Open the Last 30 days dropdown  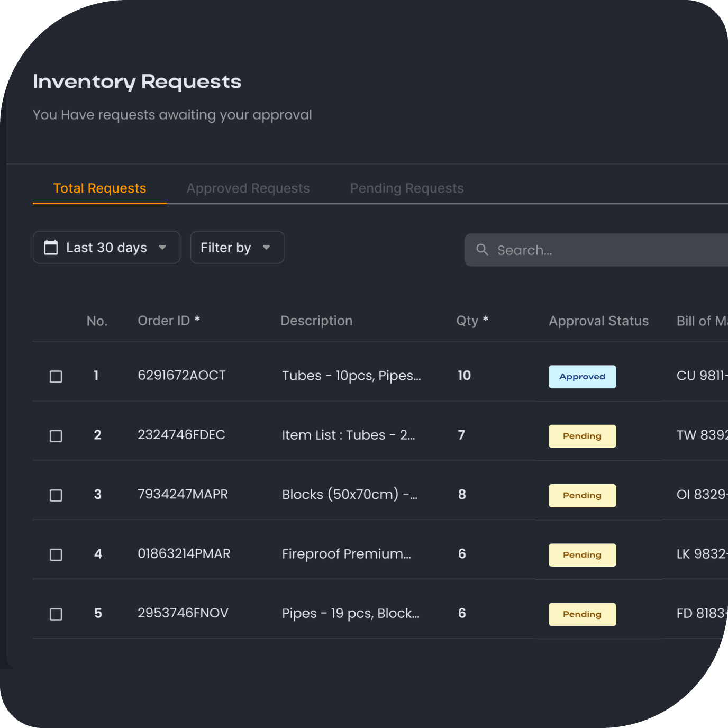tap(106, 247)
